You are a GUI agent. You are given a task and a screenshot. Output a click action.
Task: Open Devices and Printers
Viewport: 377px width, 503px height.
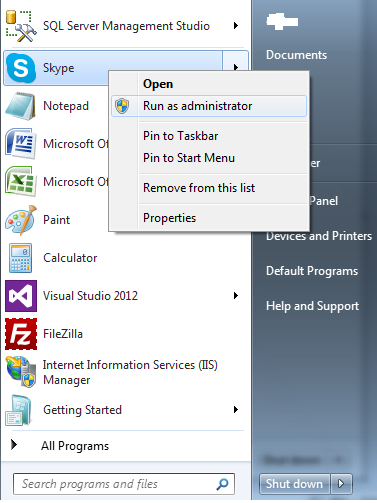319,236
